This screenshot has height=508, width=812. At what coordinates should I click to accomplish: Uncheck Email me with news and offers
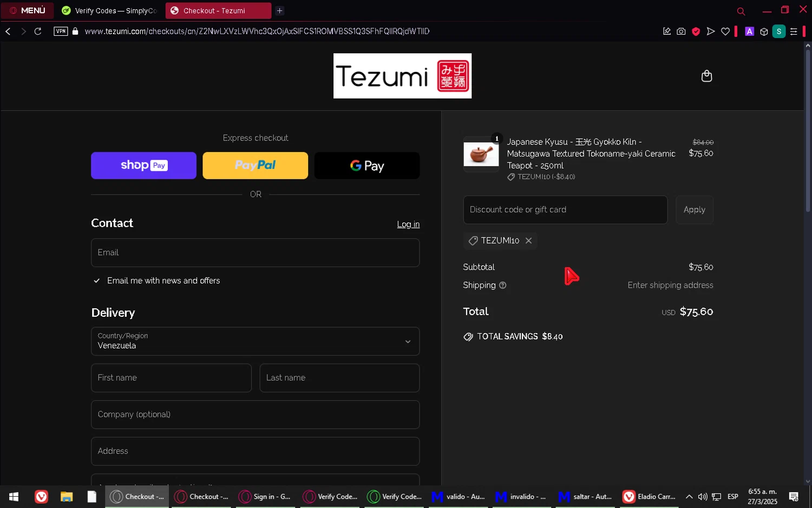(x=97, y=281)
